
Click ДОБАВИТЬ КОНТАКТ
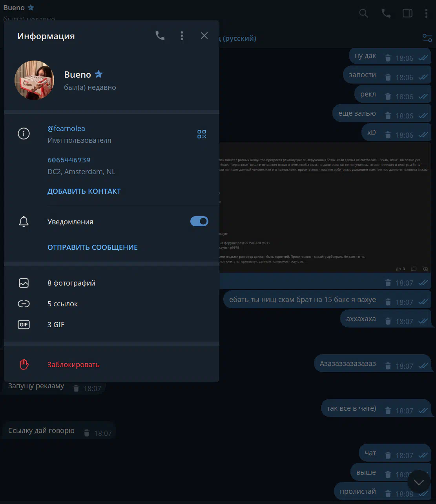point(84,191)
